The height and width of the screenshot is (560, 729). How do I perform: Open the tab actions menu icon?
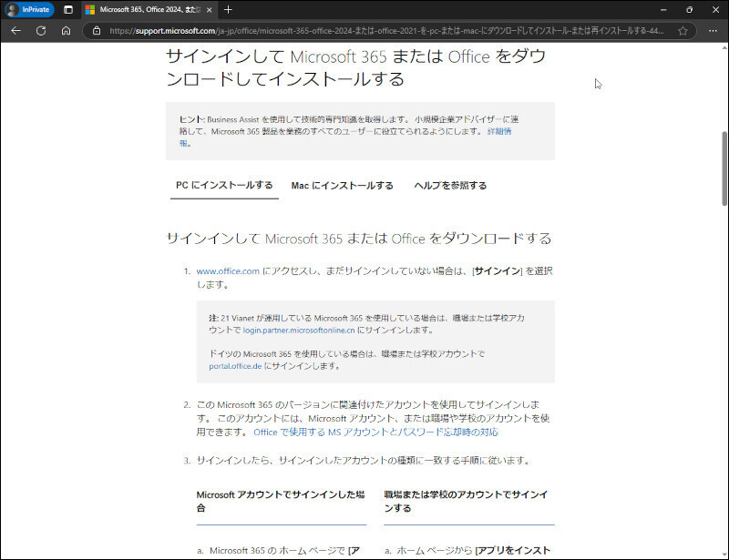point(68,10)
